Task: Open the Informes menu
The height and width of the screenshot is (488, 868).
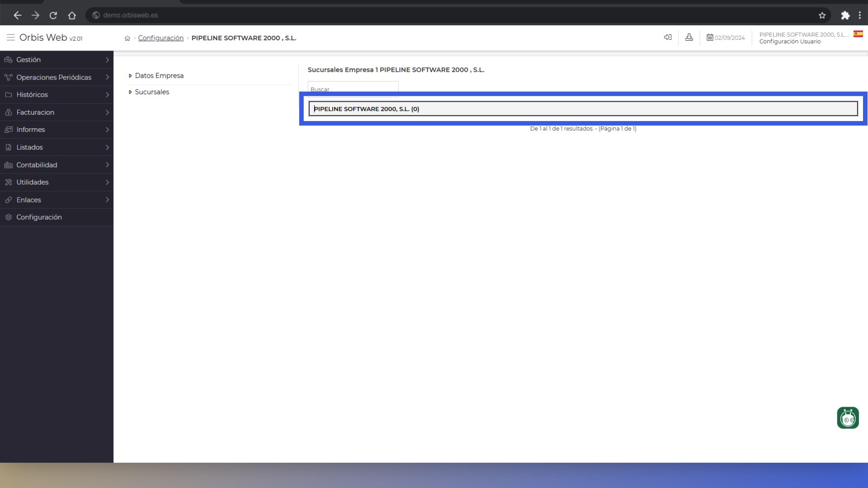Action: (x=57, y=130)
